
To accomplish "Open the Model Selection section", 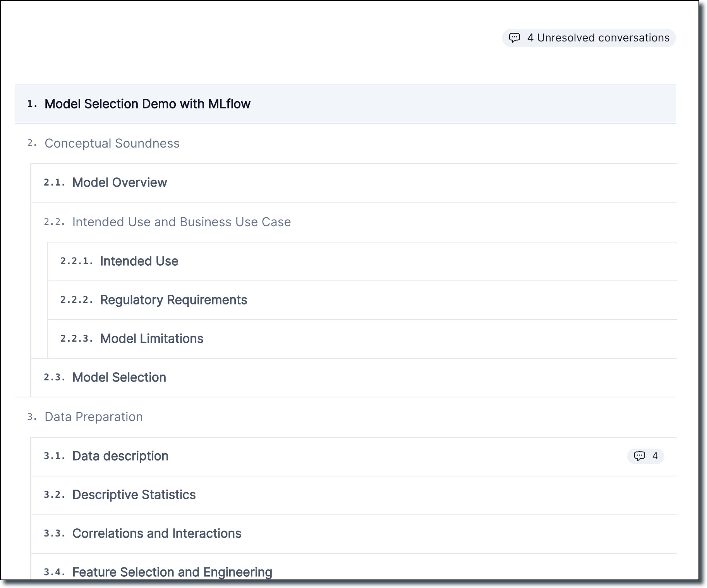I will tap(118, 377).
